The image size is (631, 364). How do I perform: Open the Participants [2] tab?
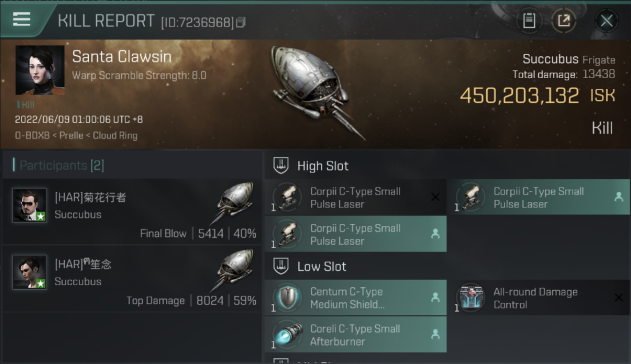click(61, 165)
